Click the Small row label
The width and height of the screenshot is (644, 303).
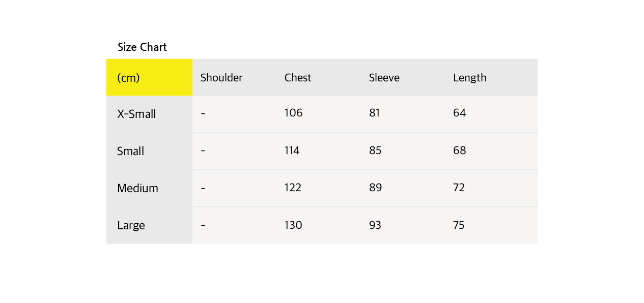pos(131,151)
